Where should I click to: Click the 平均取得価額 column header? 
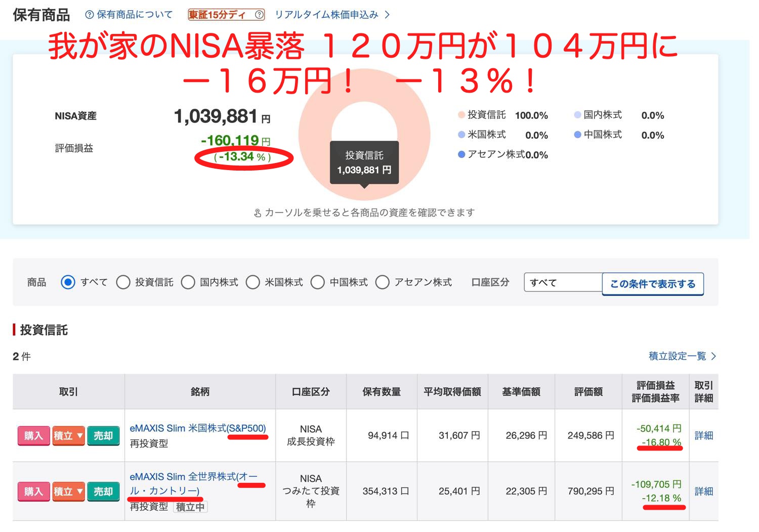tap(452, 391)
